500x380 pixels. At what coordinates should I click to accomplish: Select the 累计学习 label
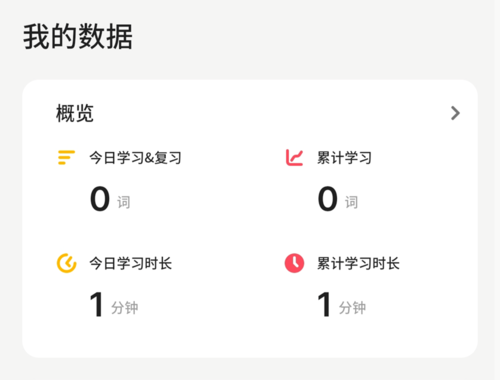[344, 158]
